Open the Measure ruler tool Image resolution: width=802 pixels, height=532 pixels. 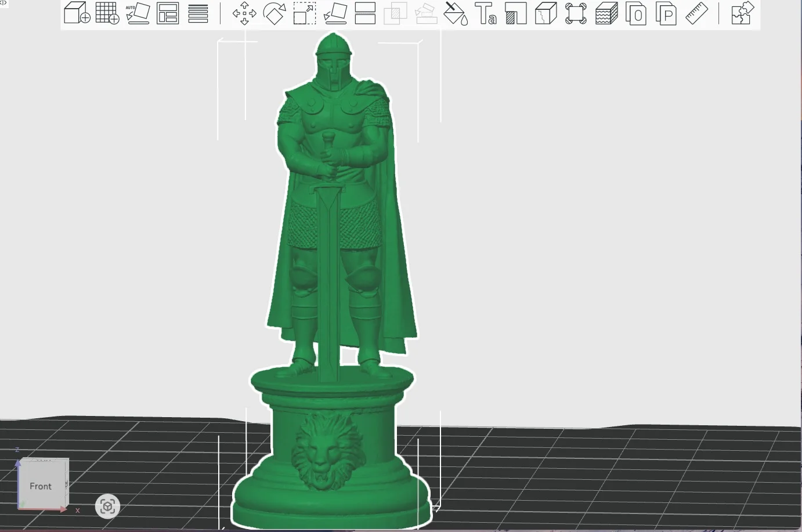click(x=696, y=13)
